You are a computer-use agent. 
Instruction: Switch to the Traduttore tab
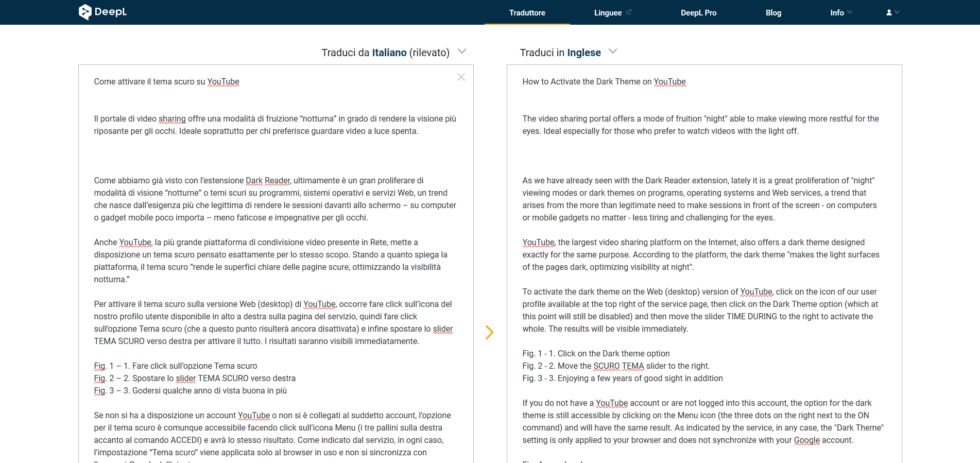point(527,12)
